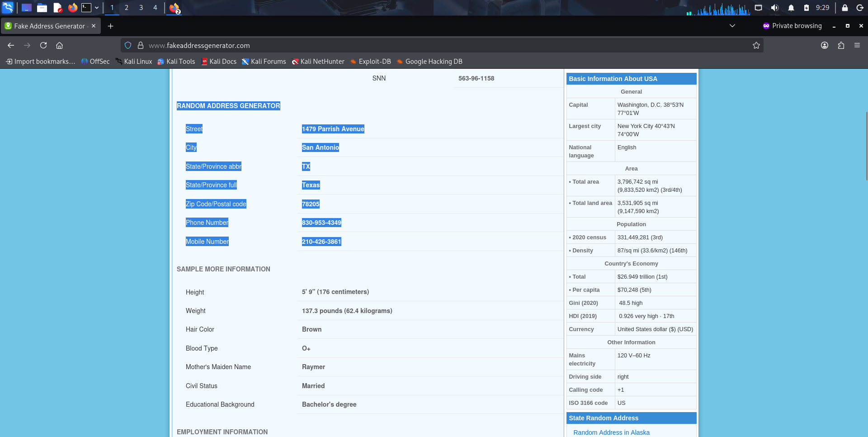Switch to workspace 2
This screenshot has height=437, width=868.
pyautogui.click(x=127, y=8)
